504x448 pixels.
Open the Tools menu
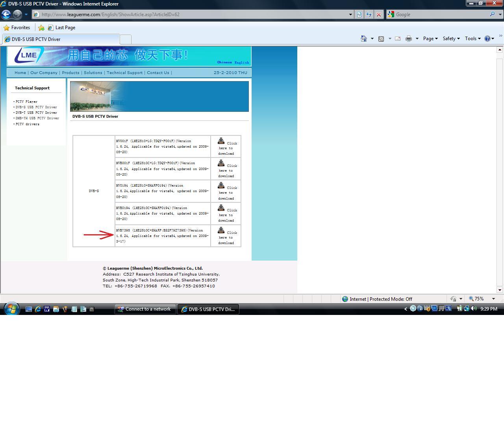pyautogui.click(x=473, y=39)
